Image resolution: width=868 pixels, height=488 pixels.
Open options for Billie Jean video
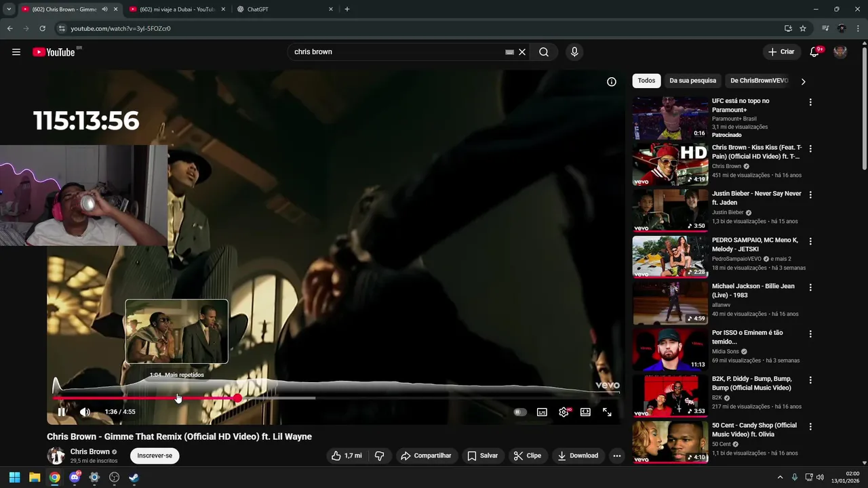[810, 287]
